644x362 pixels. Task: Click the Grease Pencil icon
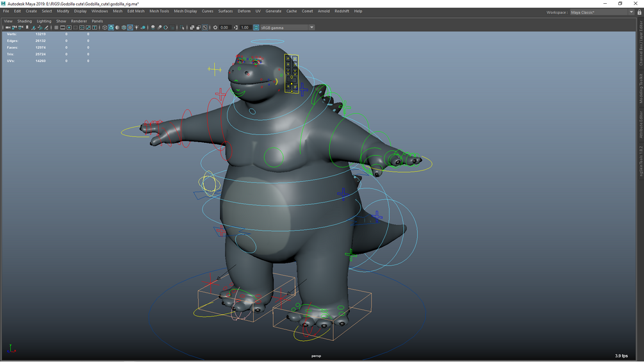(x=46, y=28)
